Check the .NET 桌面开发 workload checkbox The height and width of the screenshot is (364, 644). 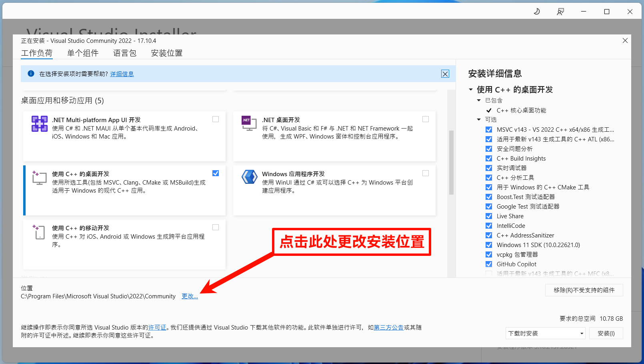[x=426, y=119]
